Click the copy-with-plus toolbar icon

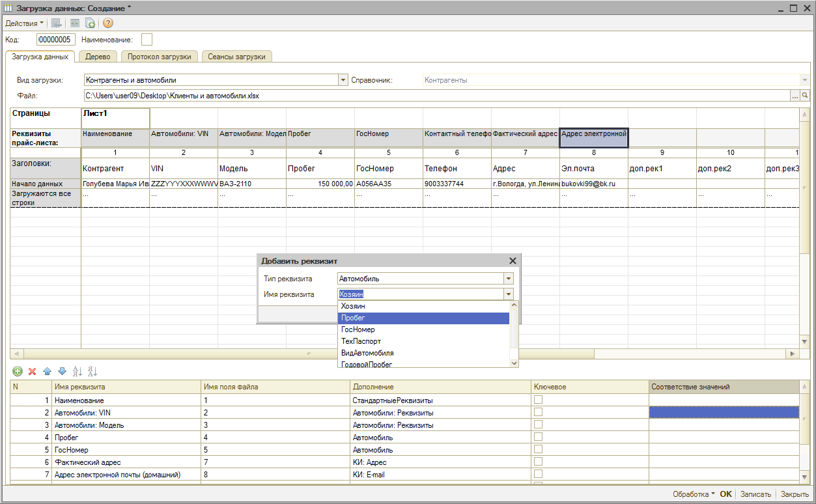click(x=91, y=23)
